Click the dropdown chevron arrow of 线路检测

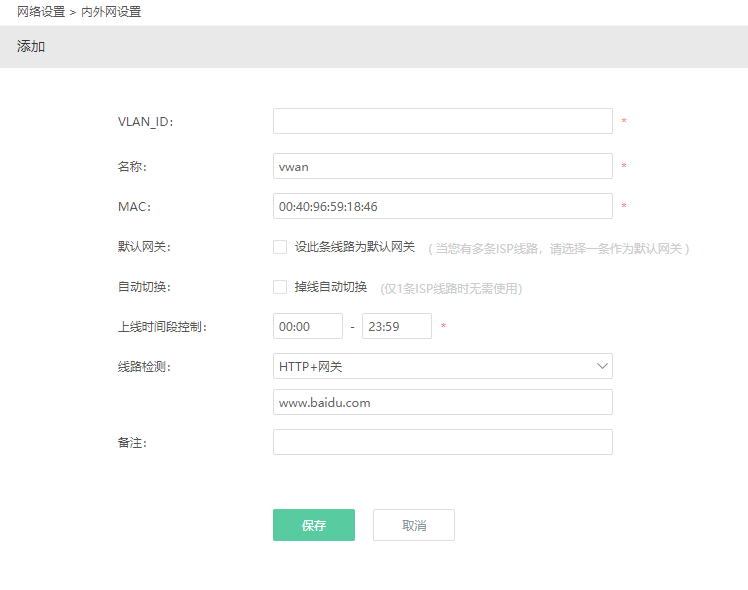(x=602, y=366)
